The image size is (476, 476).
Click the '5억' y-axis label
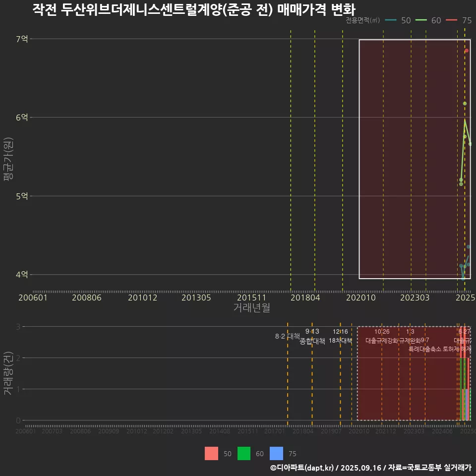point(22,196)
